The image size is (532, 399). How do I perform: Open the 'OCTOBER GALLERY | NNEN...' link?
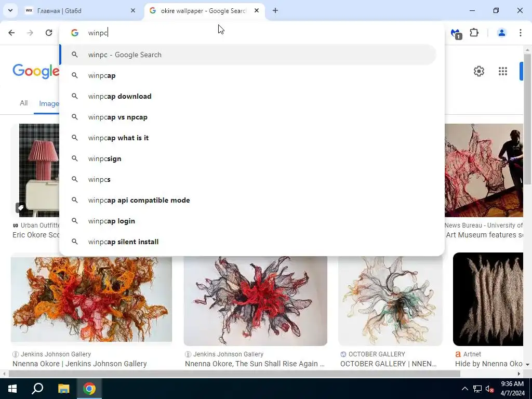(389, 364)
